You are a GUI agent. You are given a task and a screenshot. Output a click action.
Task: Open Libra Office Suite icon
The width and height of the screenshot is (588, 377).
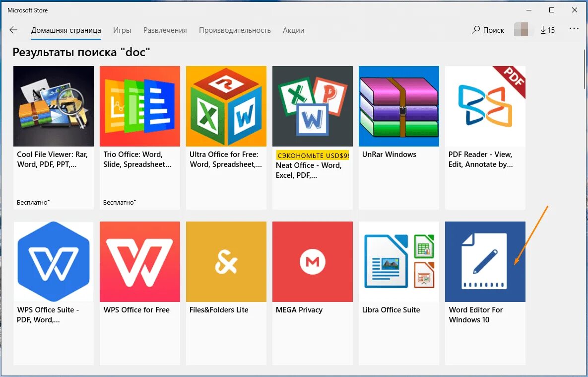point(399,262)
